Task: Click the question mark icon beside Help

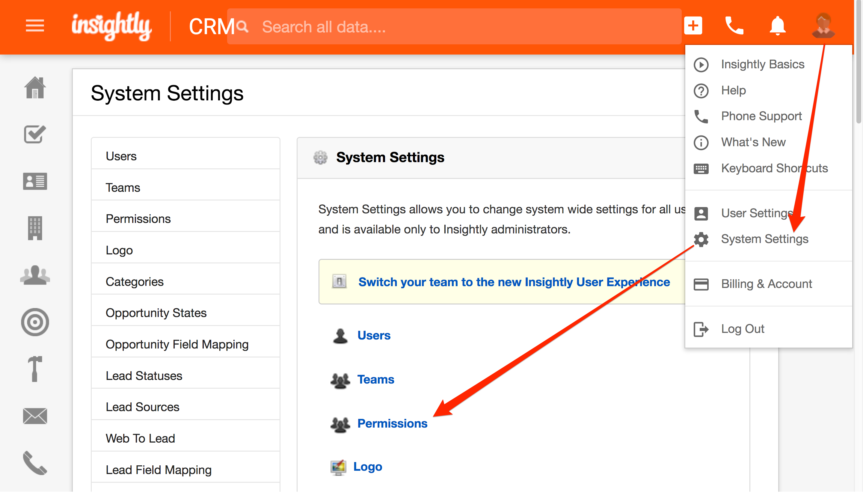Action: [701, 91]
